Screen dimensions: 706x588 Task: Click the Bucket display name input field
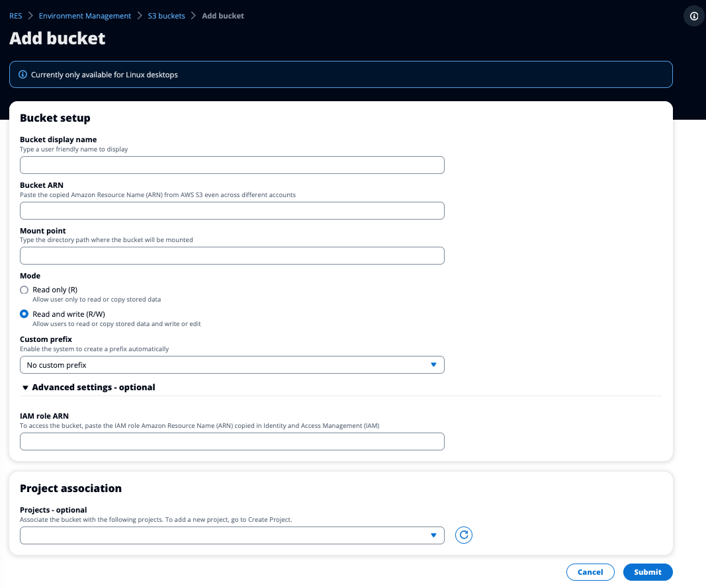pyautogui.click(x=232, y=165)
